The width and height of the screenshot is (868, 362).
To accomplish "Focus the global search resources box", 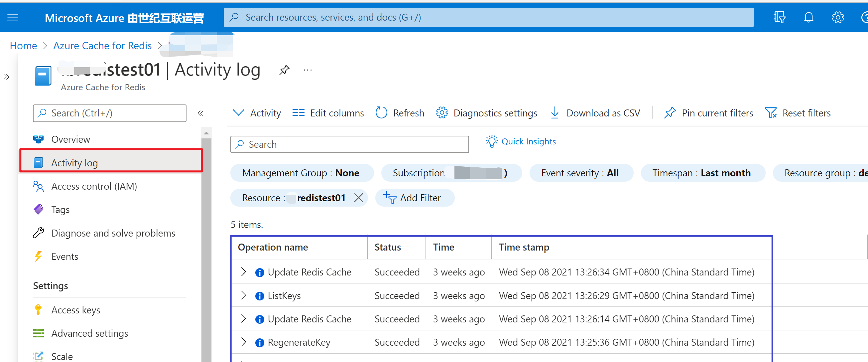I will pos(489,17).
